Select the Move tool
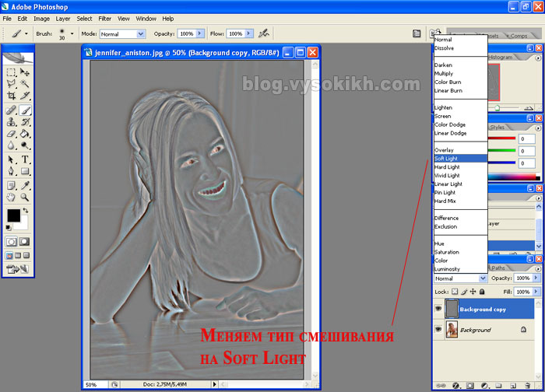 pos(25,72)
